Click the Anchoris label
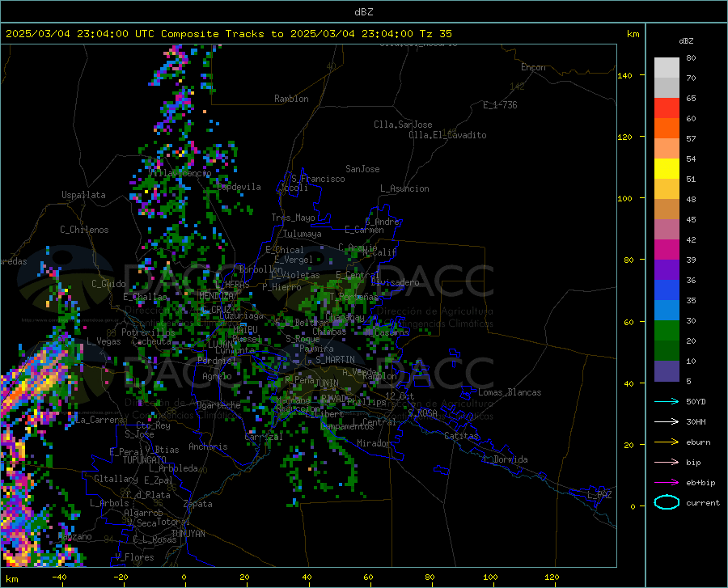The width and height of the screenshot is (728, 588). tap(208, 446)
